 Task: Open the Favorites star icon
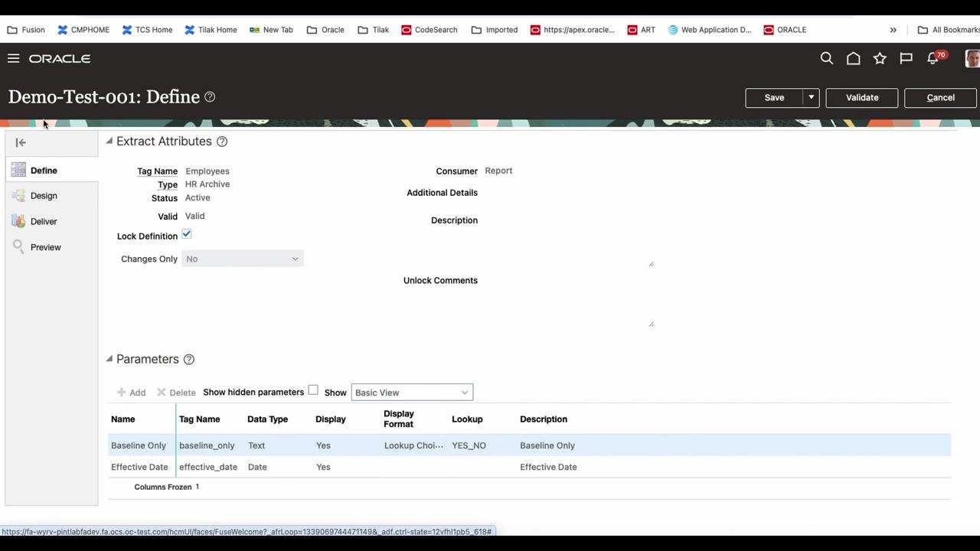tap(880, 58)
